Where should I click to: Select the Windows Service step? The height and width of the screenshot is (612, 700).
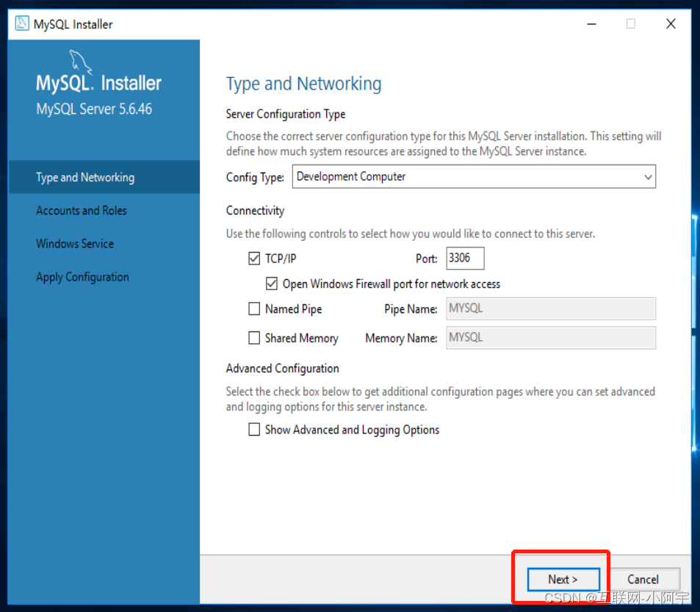pyautogui.click(x=75, y=243)
